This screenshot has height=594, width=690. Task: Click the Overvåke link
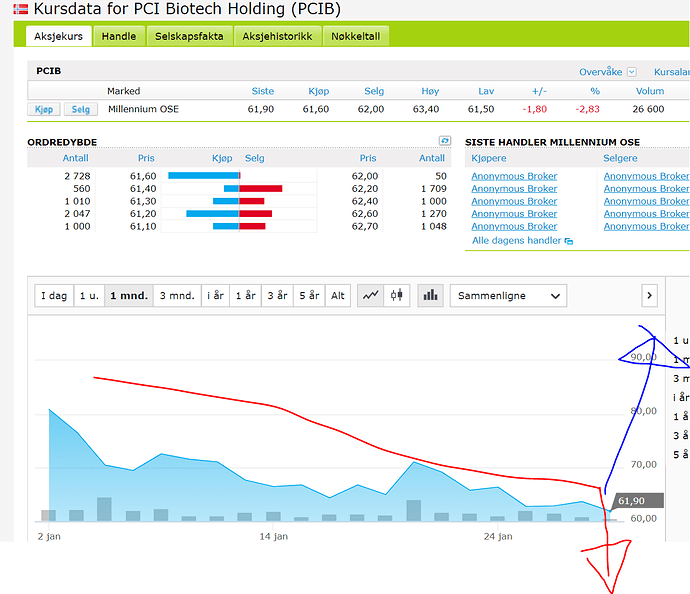601,72
